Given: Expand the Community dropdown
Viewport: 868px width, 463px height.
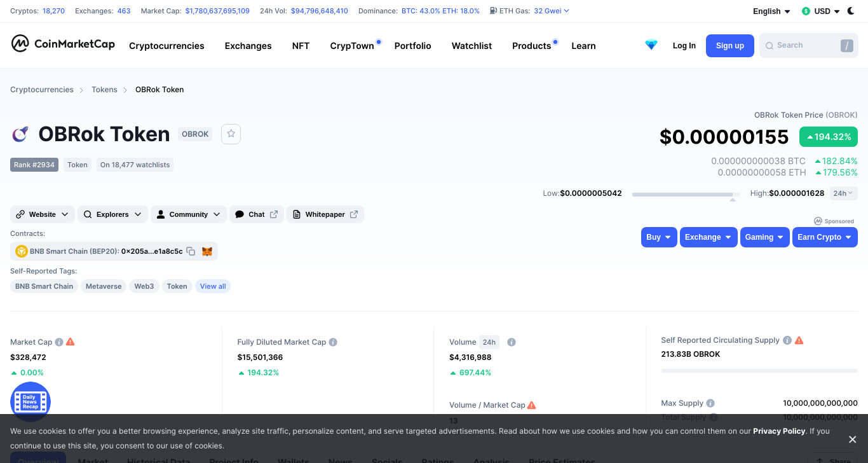Looking at the screenshot, I should coord(189,214).
